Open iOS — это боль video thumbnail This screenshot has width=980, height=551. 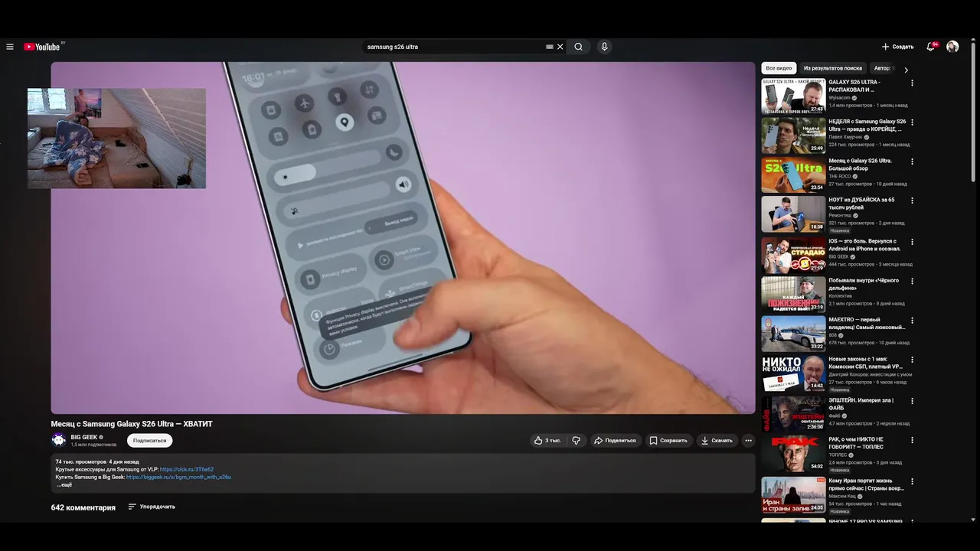[793, 255]
